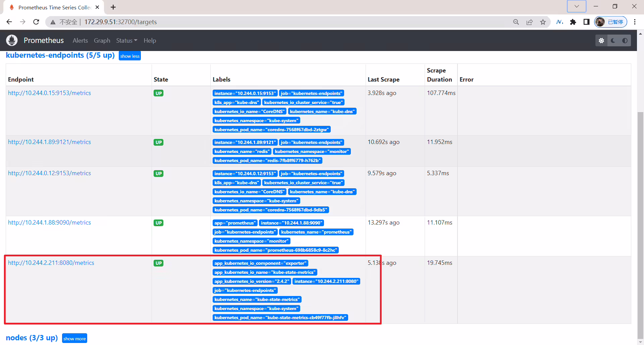This screenshot has width=644, height=345.
Task: Click last scrape value 13.297s ago
Action: 383,223
